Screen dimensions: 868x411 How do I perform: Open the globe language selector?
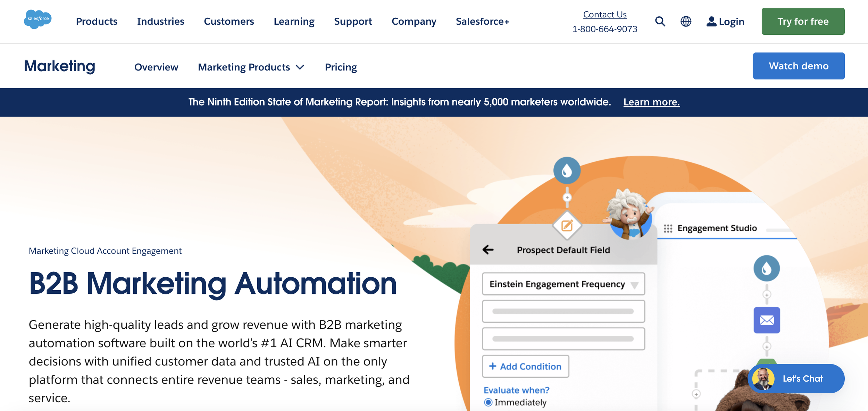[686, 22]
